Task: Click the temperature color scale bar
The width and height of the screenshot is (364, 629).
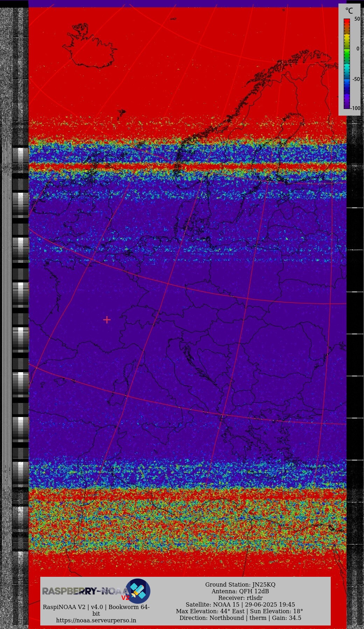Action: pyautogui.click(x=346, y=63)
